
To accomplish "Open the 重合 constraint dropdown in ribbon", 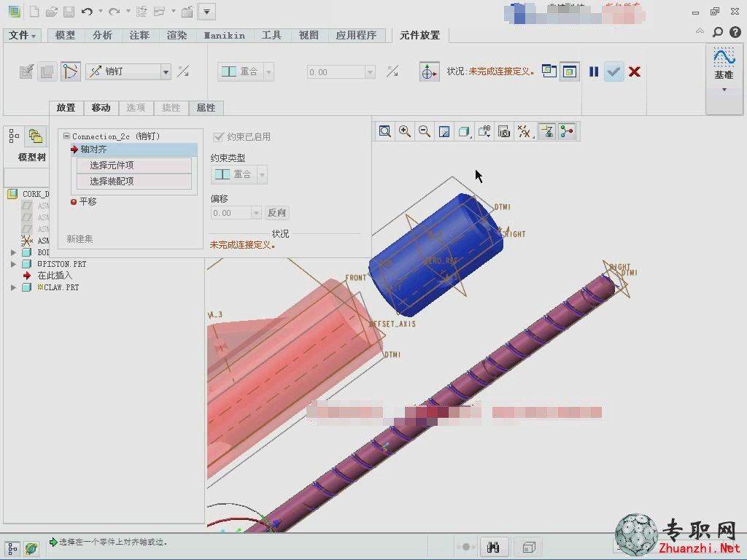I will tap(268, 72).
